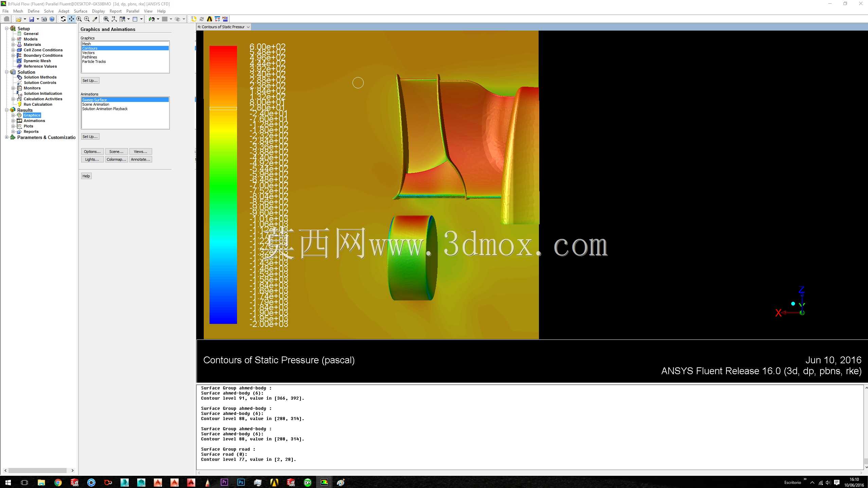Expand the Models tree node
Screen dimensions: 868x488
pos(13,39)
